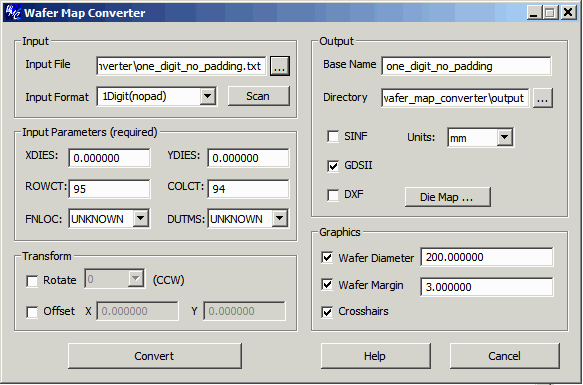
Task: Toggle the Rotate transform checkbox
Action: tap(32, 281)
